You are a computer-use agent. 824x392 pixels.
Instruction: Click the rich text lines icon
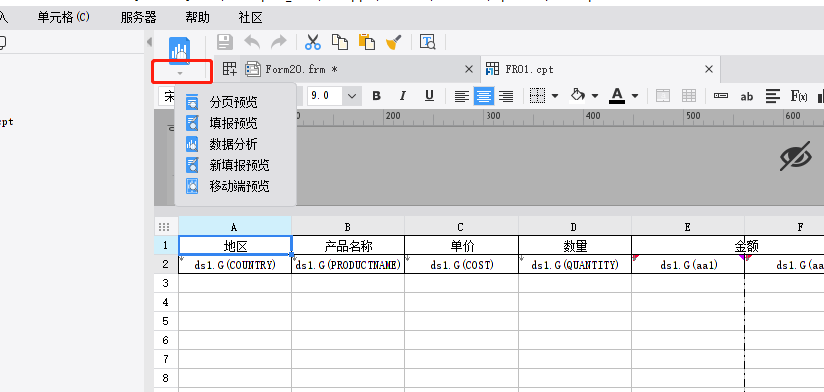[x=772, y=96]
